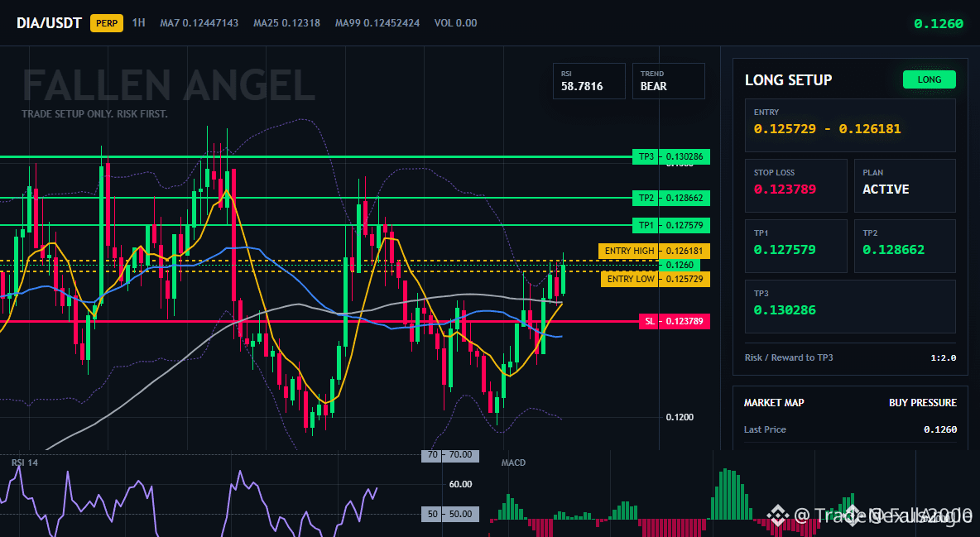The image size is (980, 537).
Task: Select the PLAN ACTIVE card
Action: pos(905,185)
